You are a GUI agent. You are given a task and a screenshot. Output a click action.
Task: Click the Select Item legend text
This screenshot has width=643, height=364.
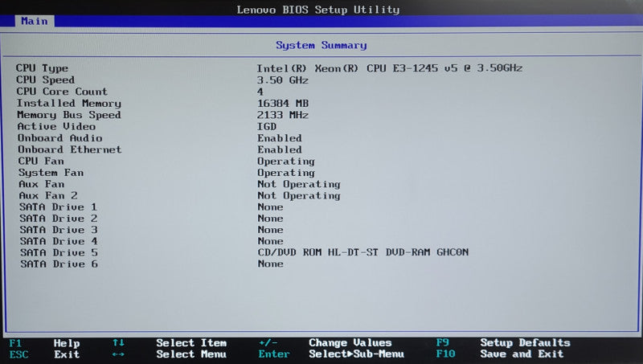point(191,342)
